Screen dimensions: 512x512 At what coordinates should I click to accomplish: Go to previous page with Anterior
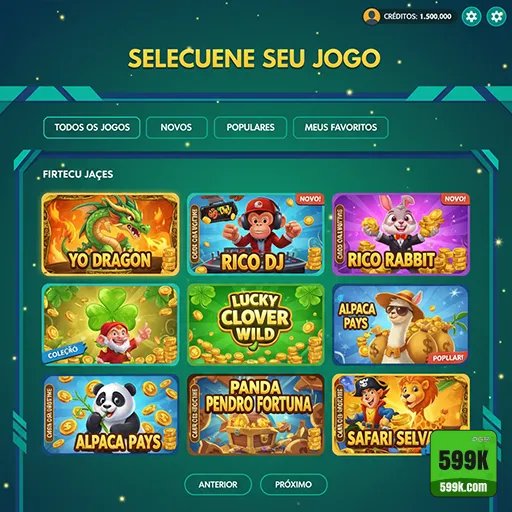218,484
